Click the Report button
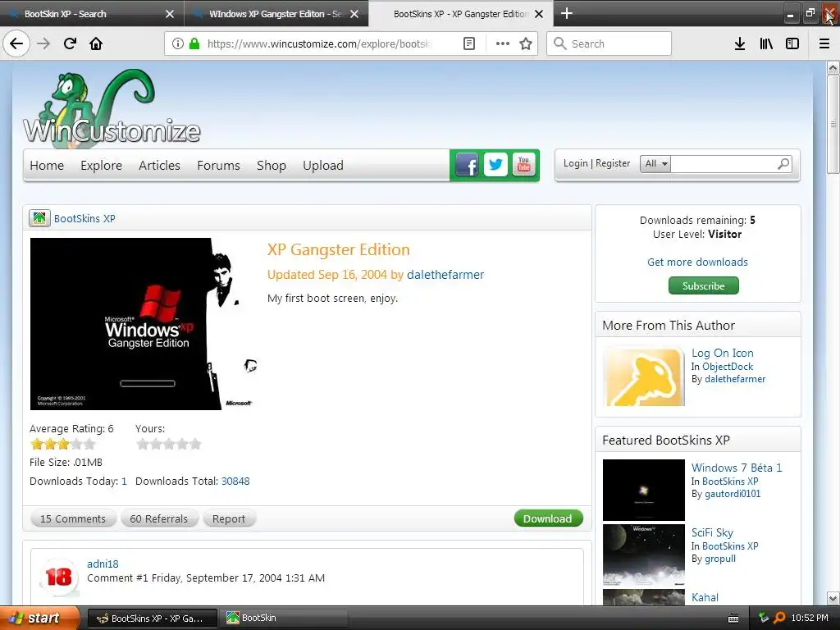Image resolution: width=840 pixels, height=630 pixels. [x=229, y=518]
